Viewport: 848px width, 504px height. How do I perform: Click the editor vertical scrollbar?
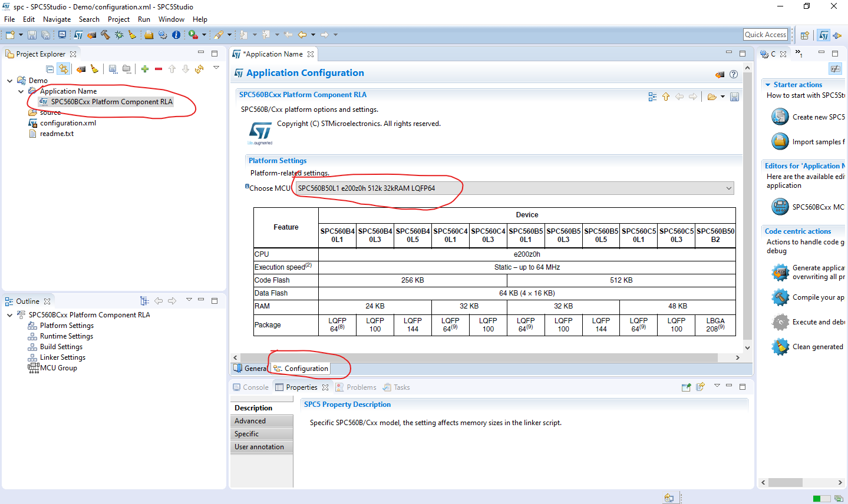point(747,206)
